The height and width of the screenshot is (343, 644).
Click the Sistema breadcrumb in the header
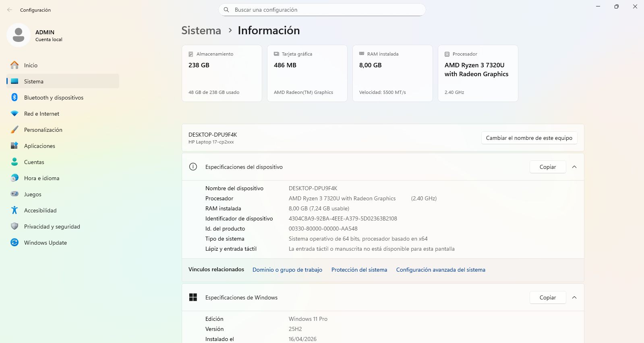pos(201,31)
